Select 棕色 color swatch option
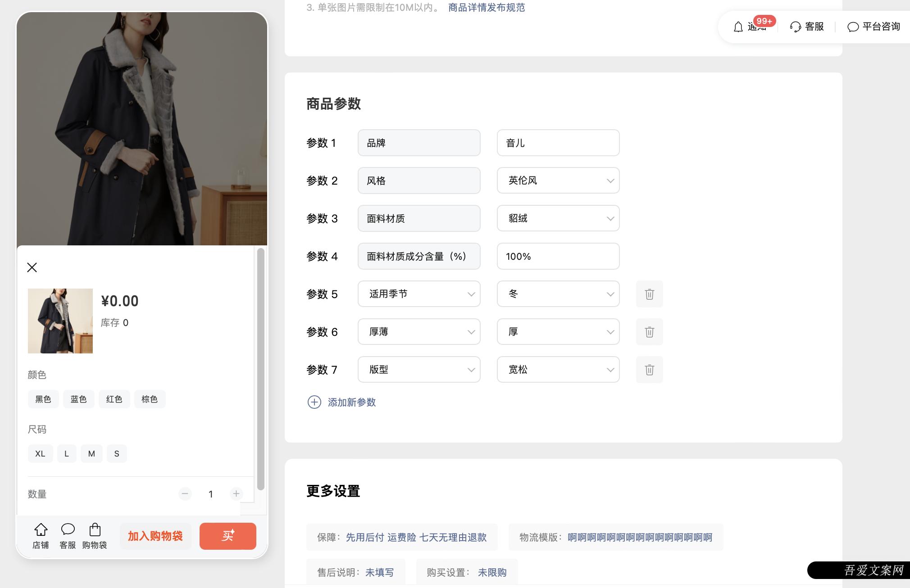Viewport: 910px width, 588px height. 149,399
